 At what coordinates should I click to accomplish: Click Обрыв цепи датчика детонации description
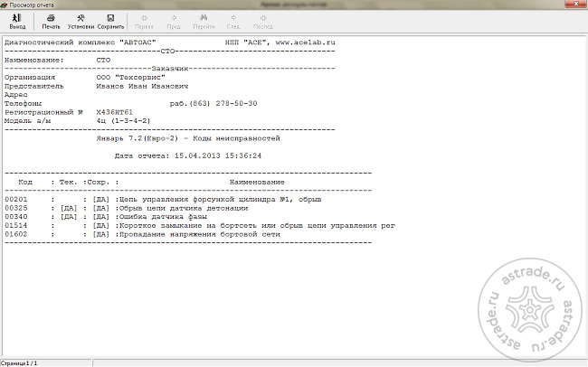pos(184,208)
